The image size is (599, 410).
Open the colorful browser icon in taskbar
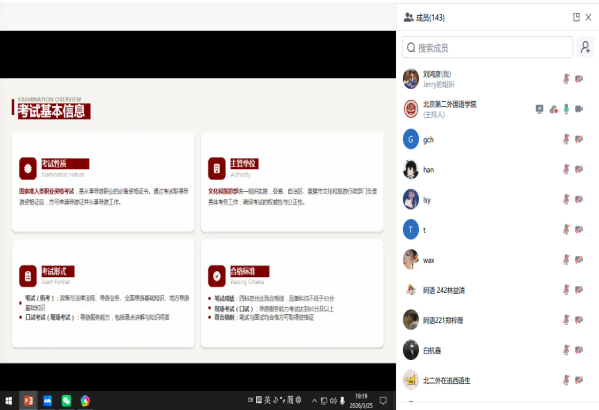85,400
